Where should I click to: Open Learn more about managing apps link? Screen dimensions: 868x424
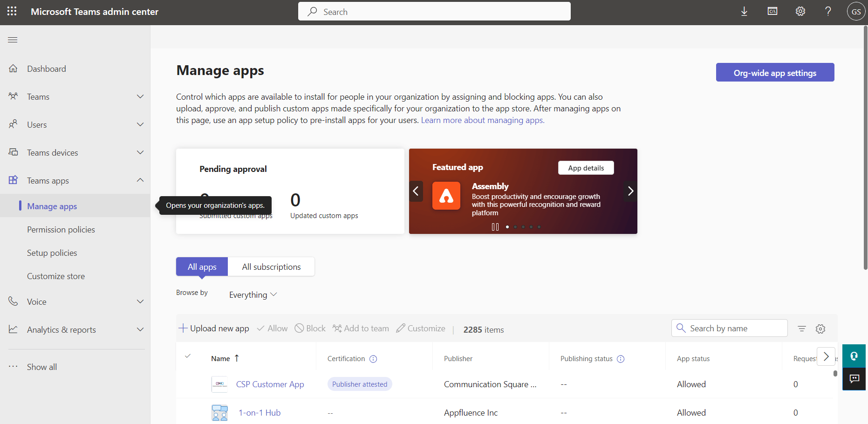(483, 120)
